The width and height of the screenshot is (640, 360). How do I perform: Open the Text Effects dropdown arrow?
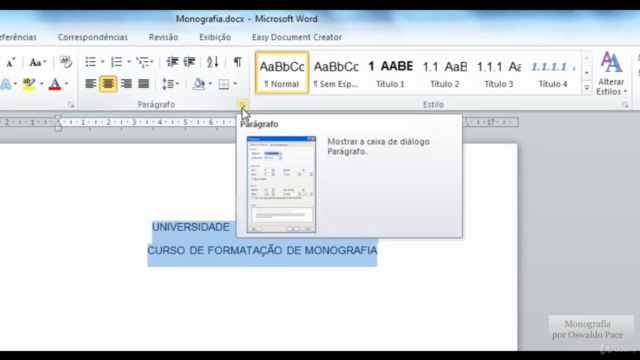[x=15, y=84]
